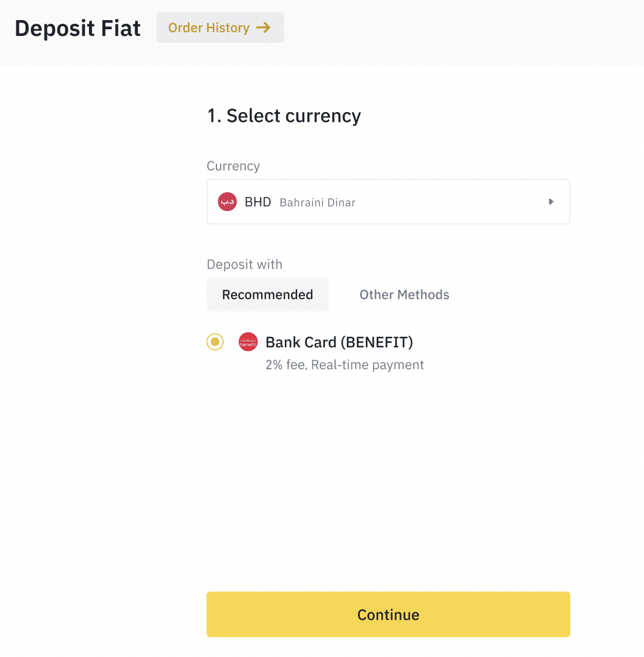
Task: Click the BHD Bahraini Dinar flag icon
Action: pyautogui.click(x=227, y=201)
